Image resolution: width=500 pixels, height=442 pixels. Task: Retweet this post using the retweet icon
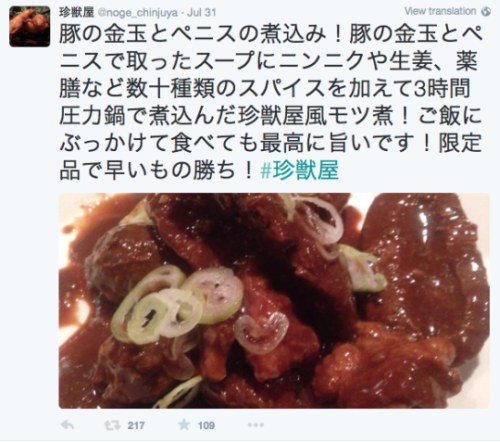pos(112,425)
